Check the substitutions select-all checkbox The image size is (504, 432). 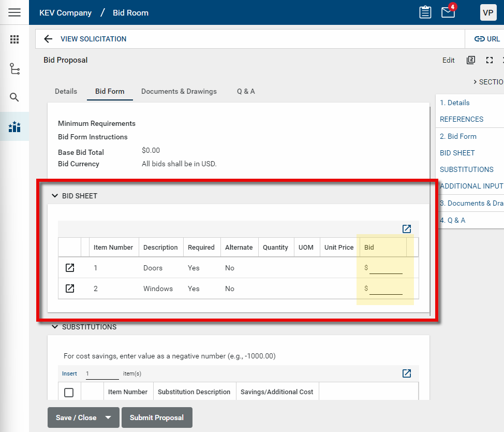pyautogui.click(x=69, y=392)
